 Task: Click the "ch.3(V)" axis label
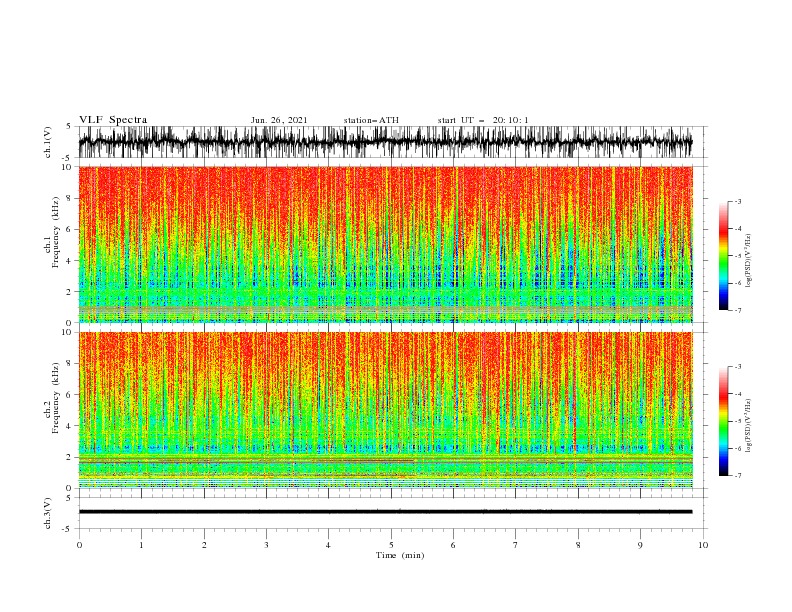point(48,513)
